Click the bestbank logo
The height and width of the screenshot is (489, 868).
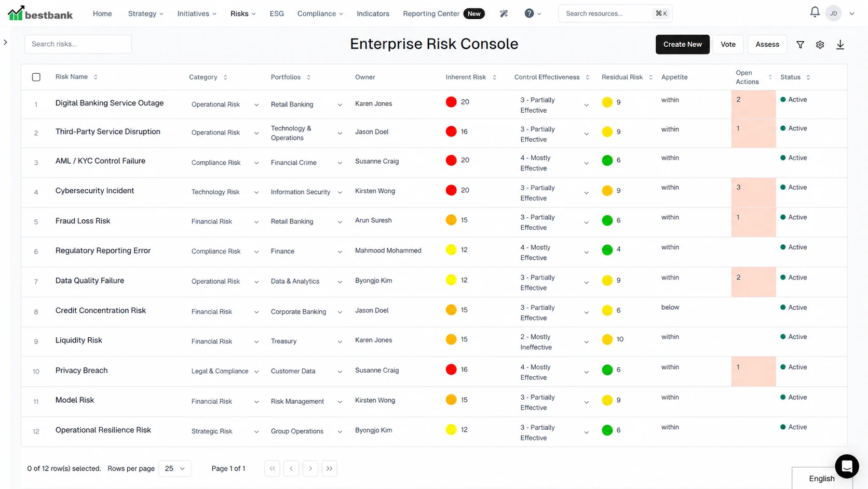pos(40,14)
